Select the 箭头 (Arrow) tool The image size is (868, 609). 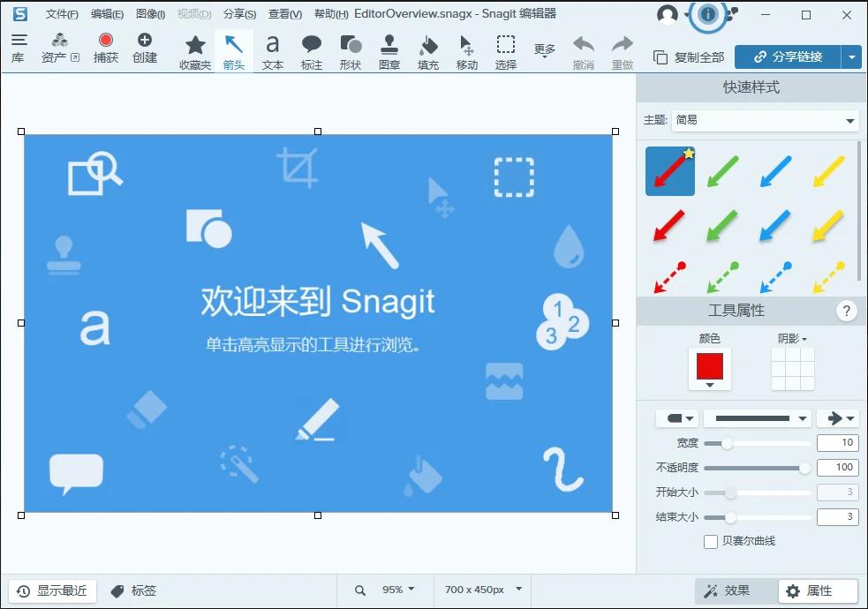click(234, 50)
